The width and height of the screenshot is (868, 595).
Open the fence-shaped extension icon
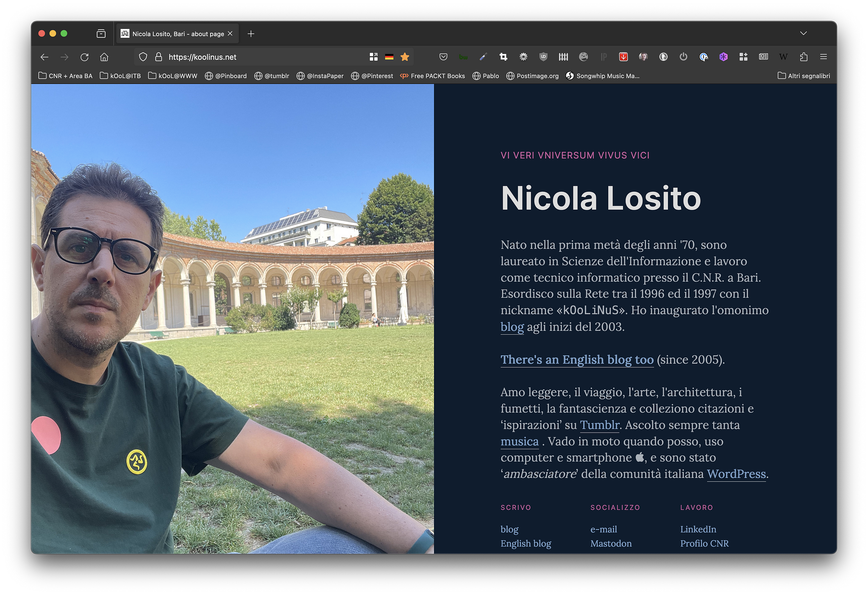point(563,57)
